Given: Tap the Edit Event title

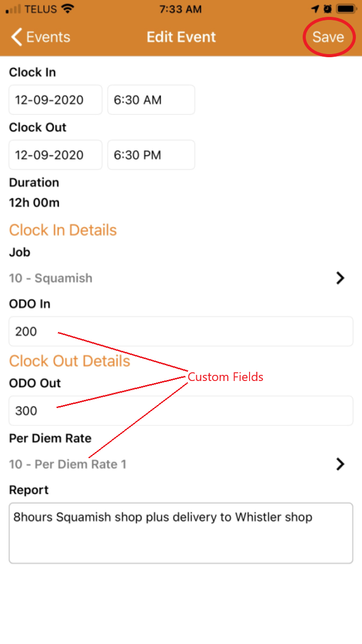Looking at the screenshot, I should point(181,37).
